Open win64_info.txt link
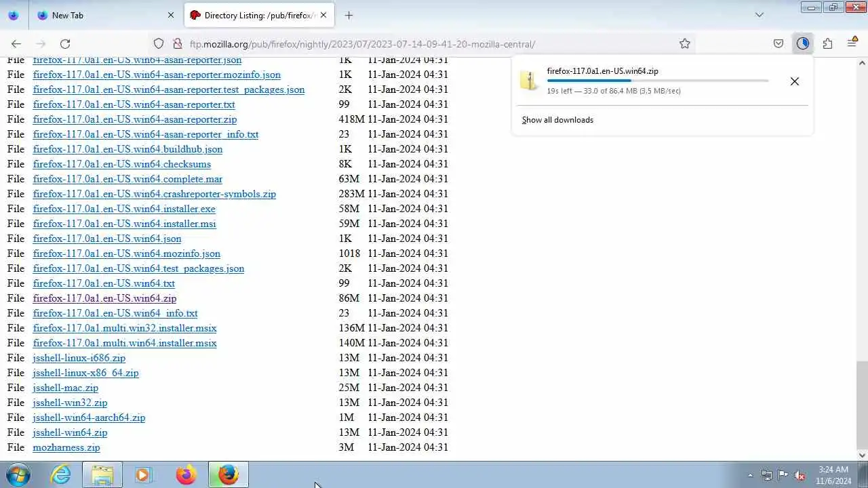The width and height of the screenshot is (868, 488). coord(115,313)
